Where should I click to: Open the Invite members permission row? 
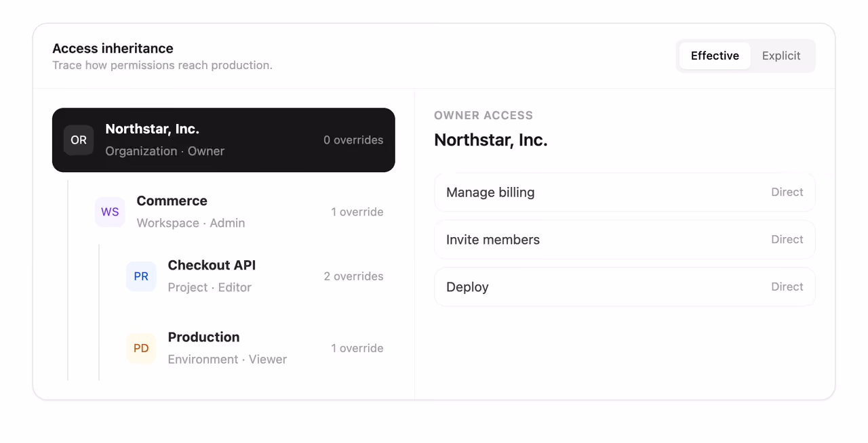[x=625, y=240]
